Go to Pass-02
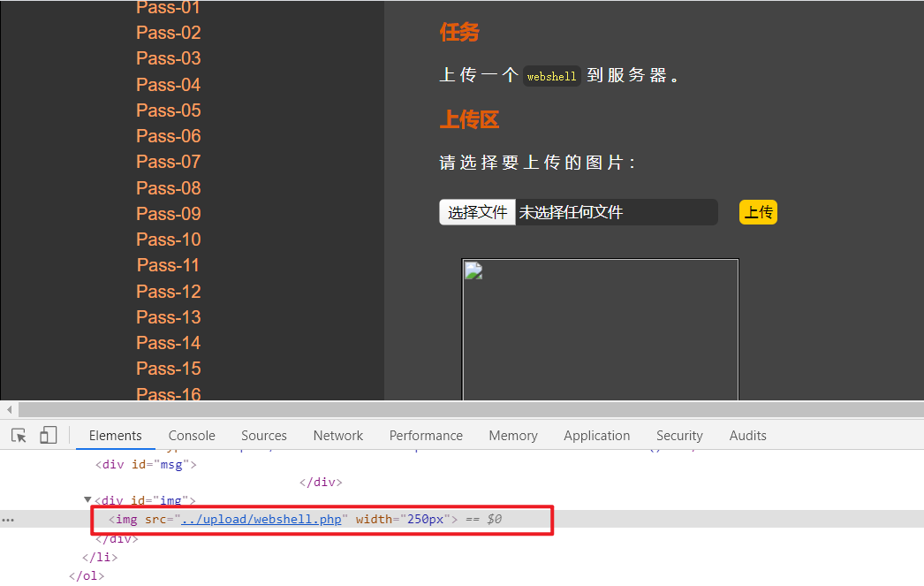The height and width of the screenshot is (586, 924). coord(169,33)
